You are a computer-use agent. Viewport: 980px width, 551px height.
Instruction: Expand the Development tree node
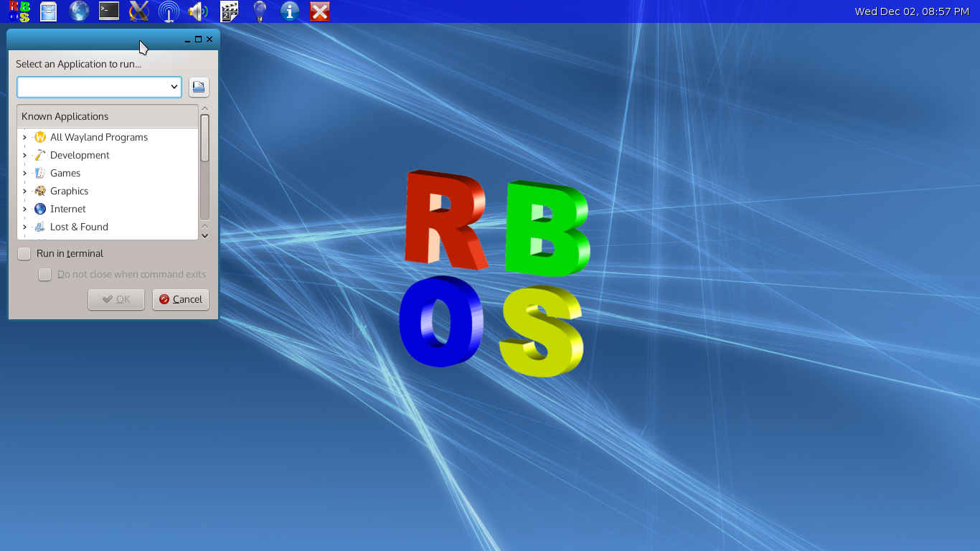click(x=24, y=155)
